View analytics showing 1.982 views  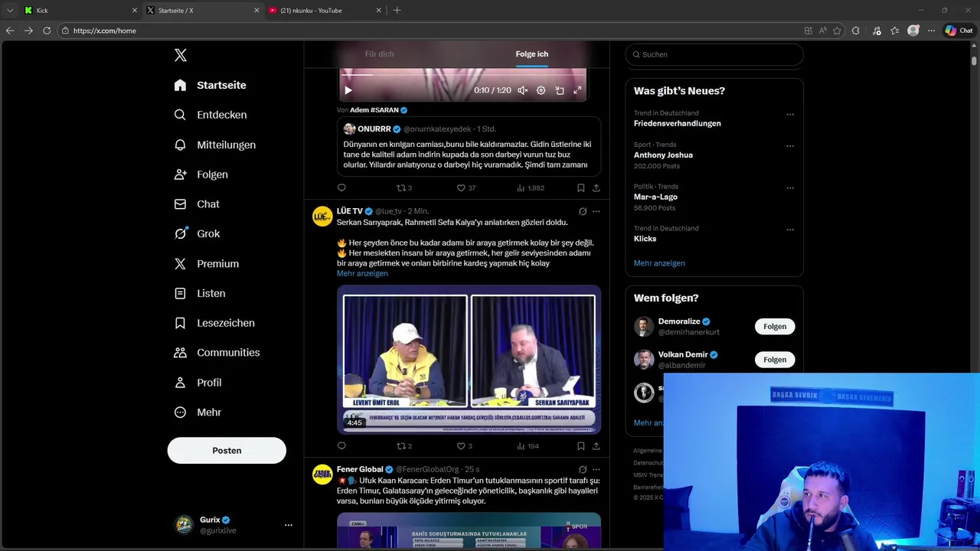tap(531, 187)
